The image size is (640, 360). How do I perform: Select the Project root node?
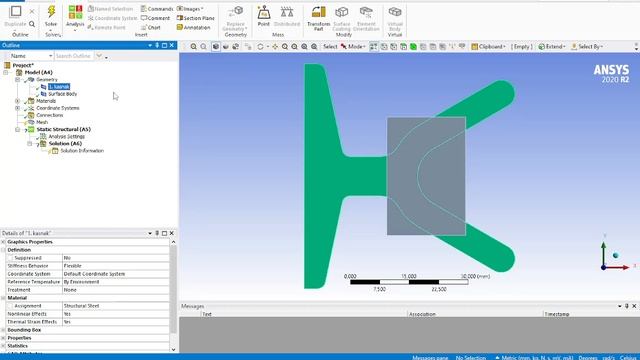point(23,65)
